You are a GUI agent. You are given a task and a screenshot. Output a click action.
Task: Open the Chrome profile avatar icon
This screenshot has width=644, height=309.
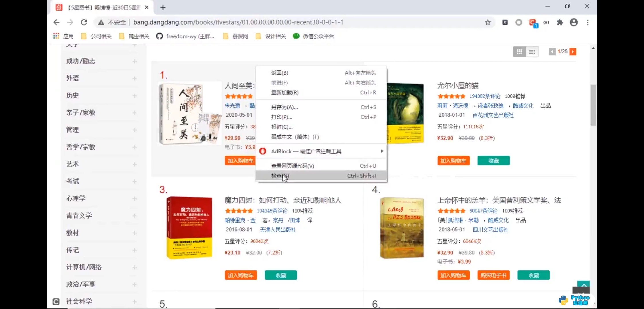pos(574,22)
